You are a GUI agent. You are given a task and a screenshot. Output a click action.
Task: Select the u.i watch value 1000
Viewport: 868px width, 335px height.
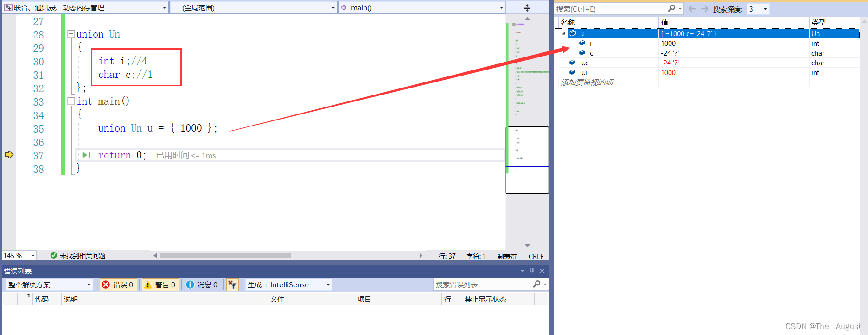[668, 72]
